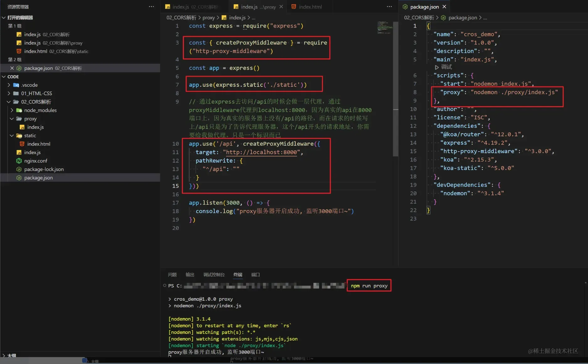The height and width of the screenshot is (364, 588).
Task: Click package.json icon in right breadcrumb
Action: pyautogui.click(x=444, y=18)
